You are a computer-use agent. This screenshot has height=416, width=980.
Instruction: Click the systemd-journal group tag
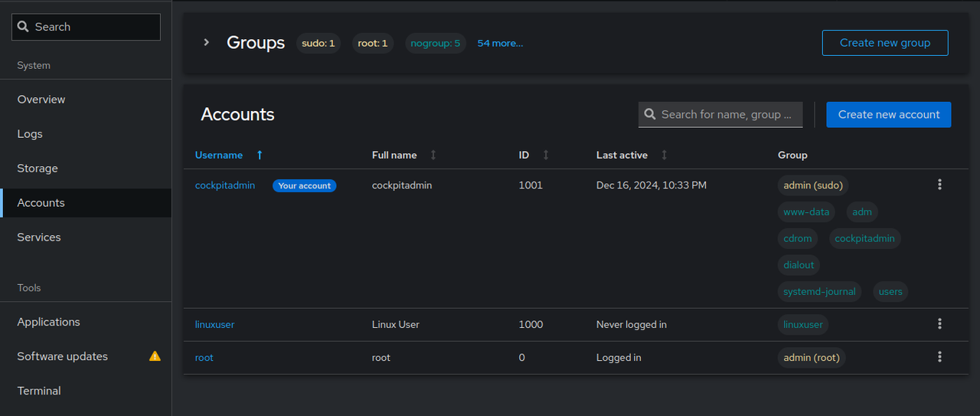[819, 292]
